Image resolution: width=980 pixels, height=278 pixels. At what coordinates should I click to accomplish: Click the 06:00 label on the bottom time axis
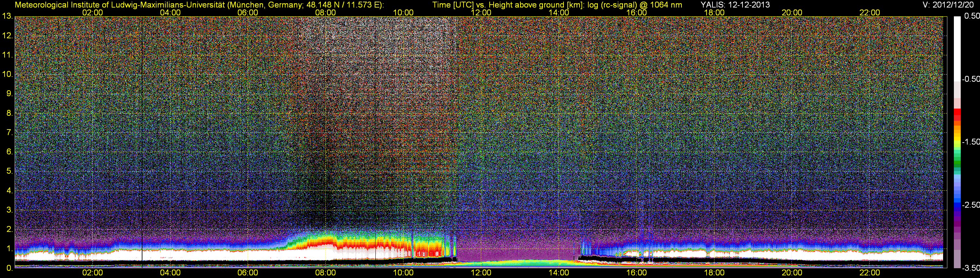(248, 273)
